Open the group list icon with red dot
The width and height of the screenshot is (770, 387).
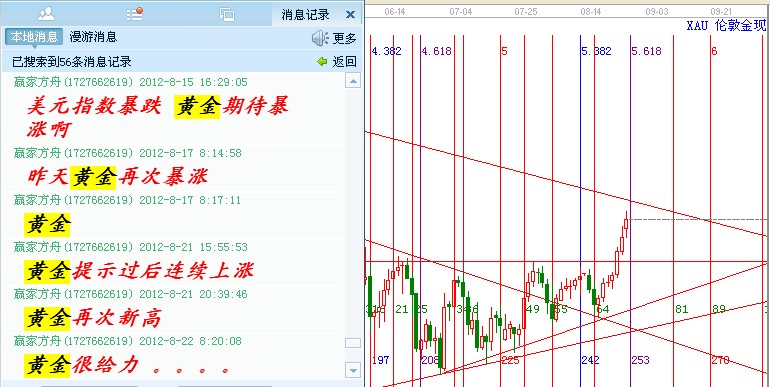click(x=135, y=14)
